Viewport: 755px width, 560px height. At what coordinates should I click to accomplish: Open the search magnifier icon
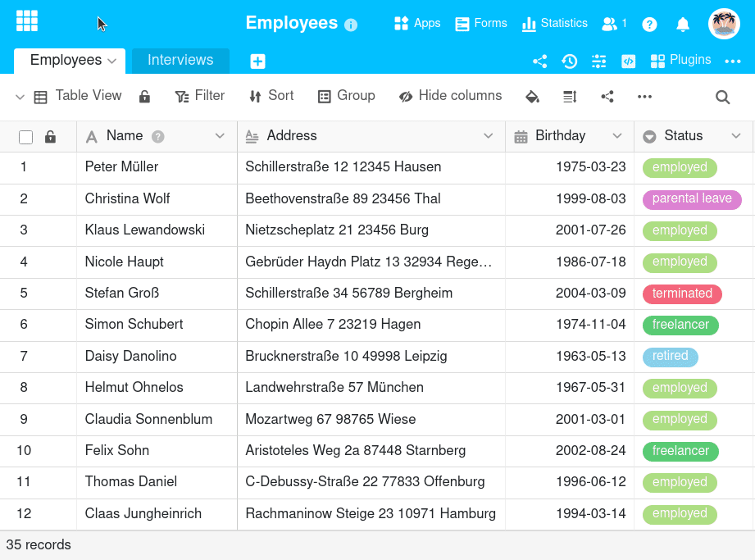pyautogui.click(x=722, y=97)
